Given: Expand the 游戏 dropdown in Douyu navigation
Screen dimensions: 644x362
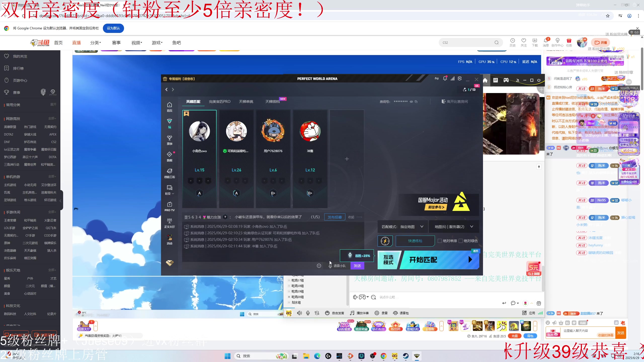Looking at the screenshot, I should coord(157,43).
